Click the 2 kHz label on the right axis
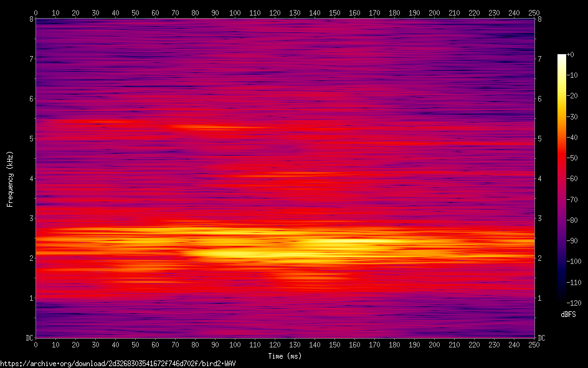The width and height of the screenshot is (588, 368). pyautogui.click(x=539, y=258)
